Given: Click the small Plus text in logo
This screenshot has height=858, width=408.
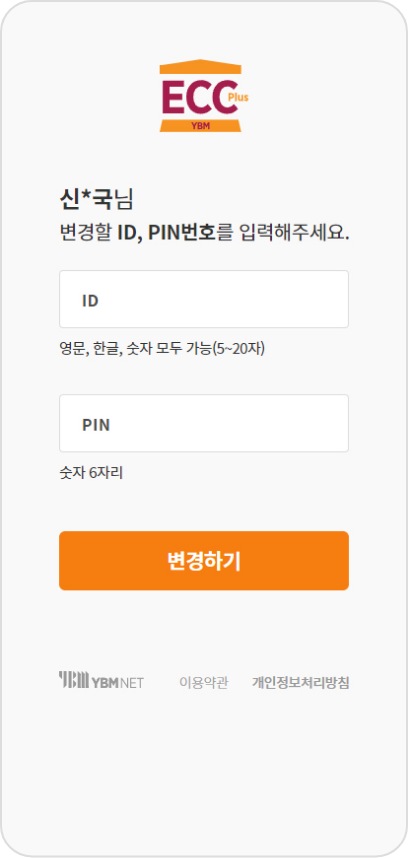Looking at the screenshot, I should pyautogui.click(x=238, y=98).
